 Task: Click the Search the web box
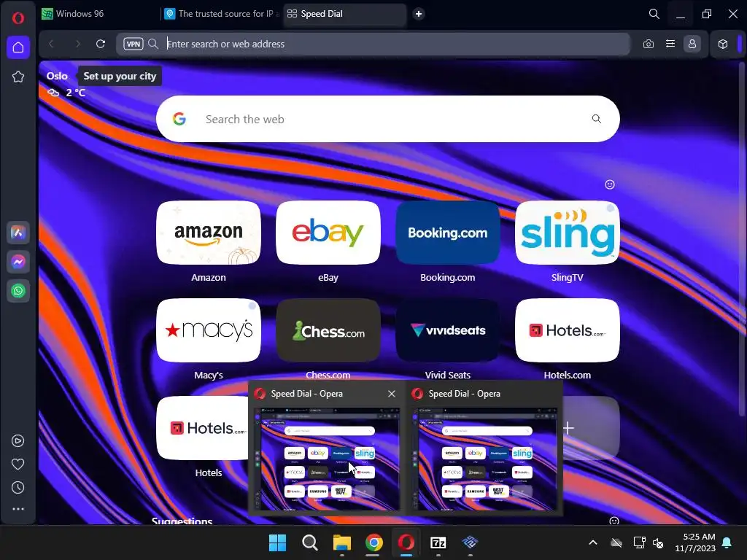[388, 119]
